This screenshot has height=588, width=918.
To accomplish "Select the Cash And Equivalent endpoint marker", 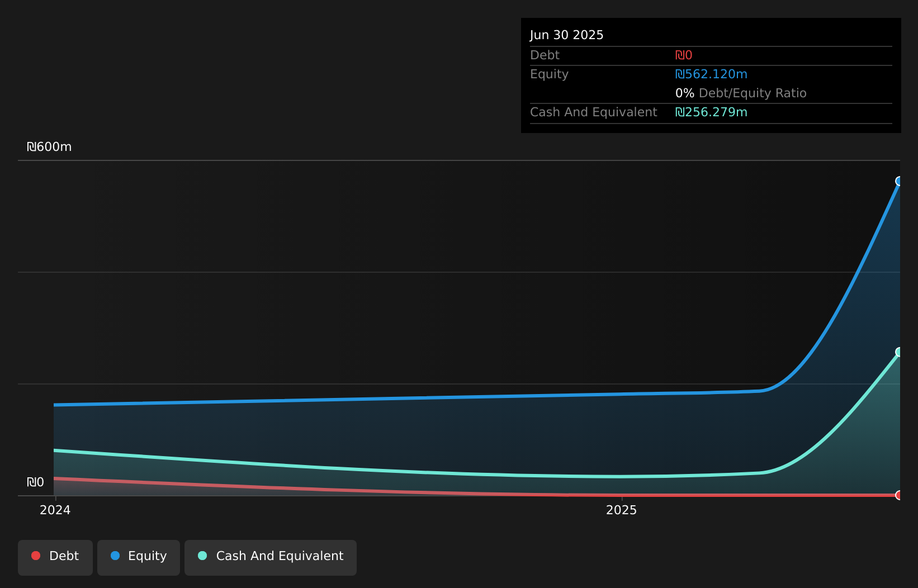I will click(898, 352).
